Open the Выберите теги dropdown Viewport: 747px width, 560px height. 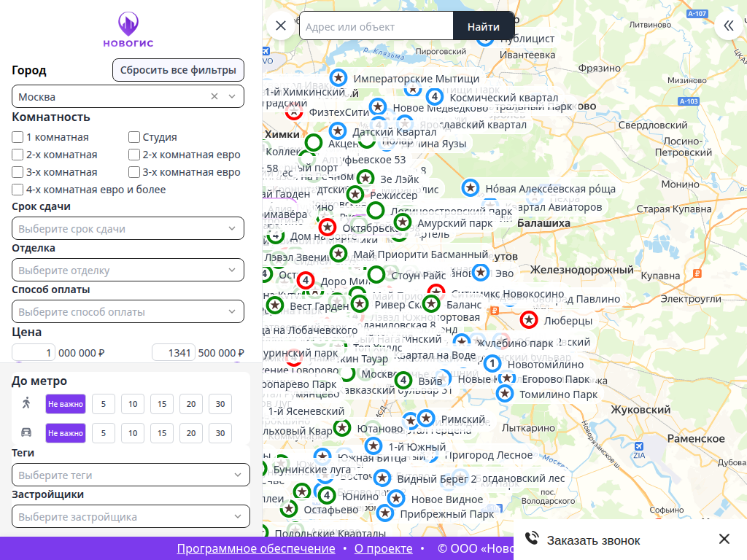(131, 475)
